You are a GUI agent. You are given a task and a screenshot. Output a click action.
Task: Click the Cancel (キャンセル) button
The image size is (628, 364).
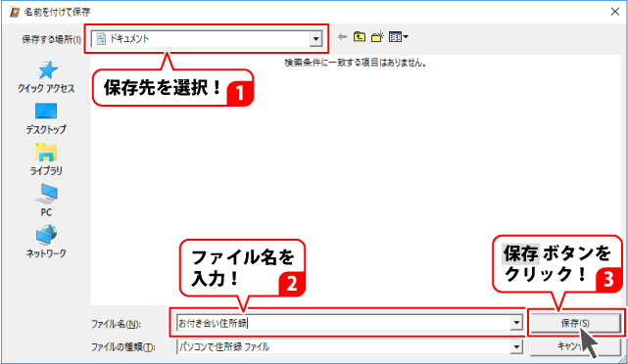[575, 346]
